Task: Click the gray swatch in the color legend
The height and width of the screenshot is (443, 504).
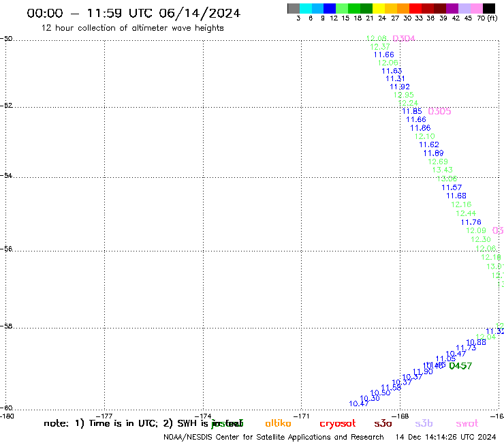Action: (294, 8)
